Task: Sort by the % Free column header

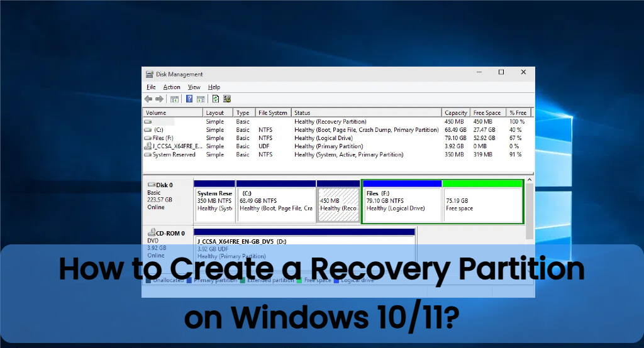Action: [519, 113]
